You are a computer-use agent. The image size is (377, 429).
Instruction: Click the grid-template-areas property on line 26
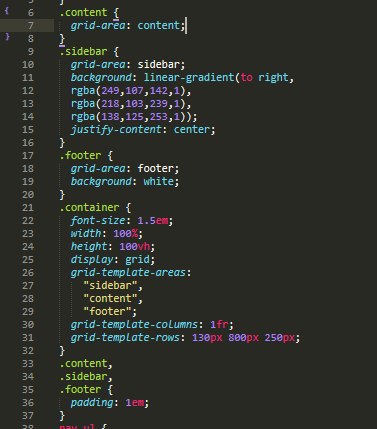[x=128, y=273]
